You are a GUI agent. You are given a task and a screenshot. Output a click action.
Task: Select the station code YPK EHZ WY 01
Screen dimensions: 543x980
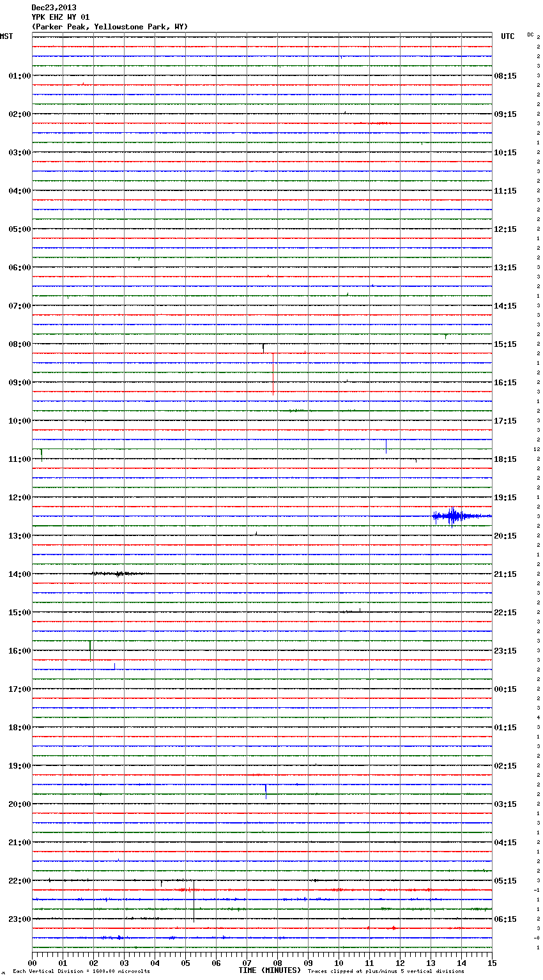(x=61, y=17)
